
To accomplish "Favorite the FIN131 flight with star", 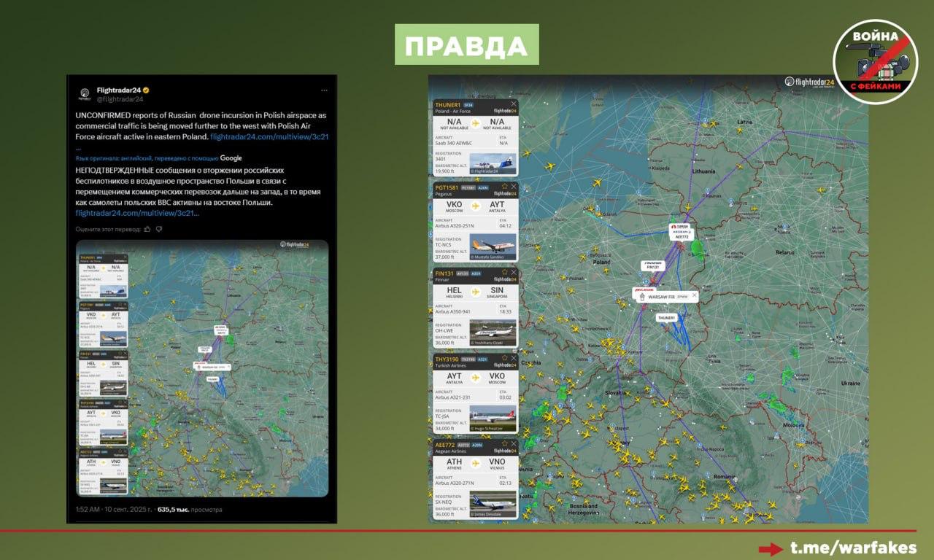I will click(504, 272).
